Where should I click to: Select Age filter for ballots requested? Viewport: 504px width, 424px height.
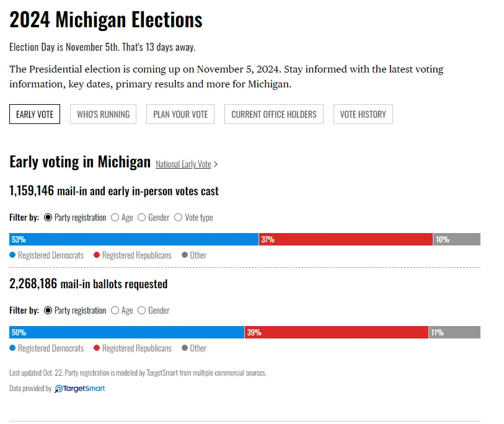coord(115,311)
